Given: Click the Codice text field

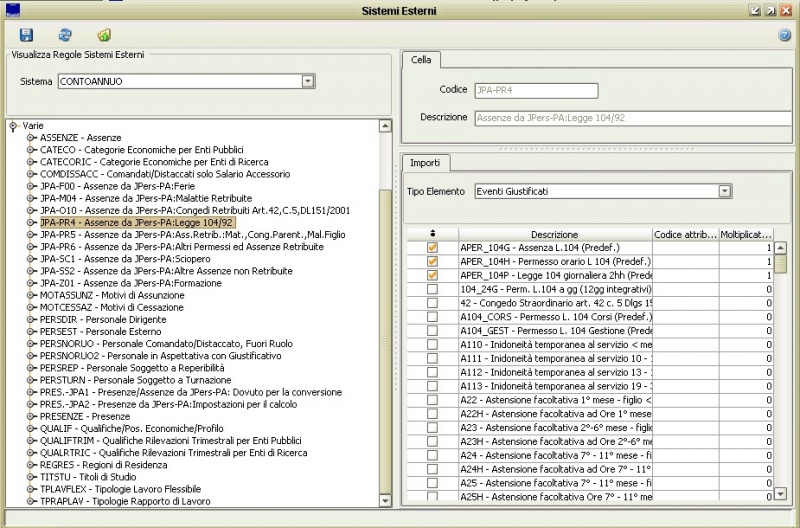Looking at the screenshot, I should click(x=534, y=90).
